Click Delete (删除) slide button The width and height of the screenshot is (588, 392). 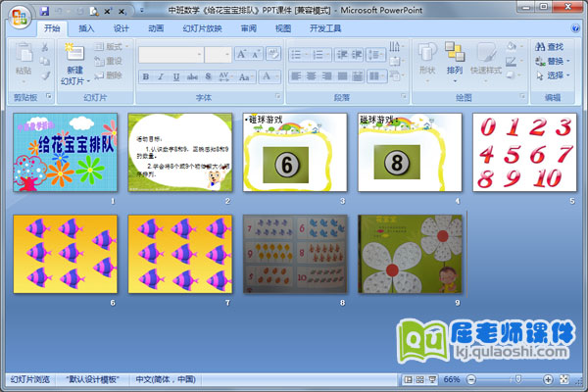(x=109, y=75)
